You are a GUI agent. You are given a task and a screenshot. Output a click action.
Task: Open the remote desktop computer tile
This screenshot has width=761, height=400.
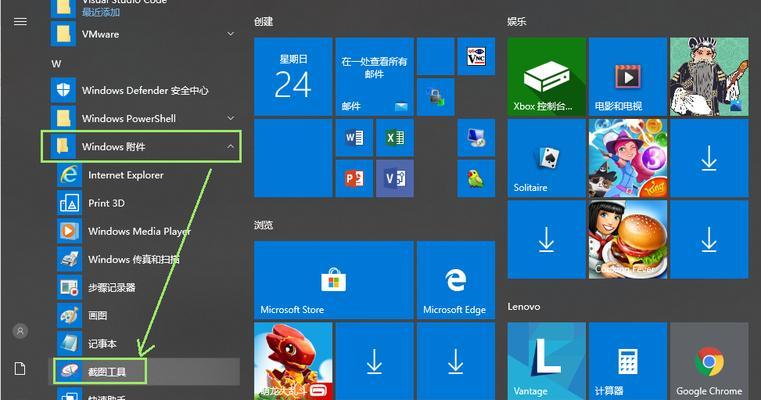pyautogui.click(x=476, y=138)
